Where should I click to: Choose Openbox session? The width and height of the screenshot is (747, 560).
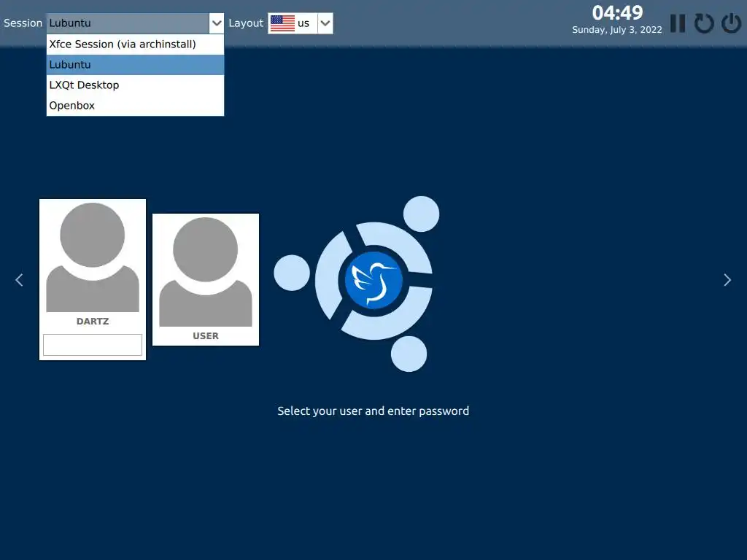point(135,106)
